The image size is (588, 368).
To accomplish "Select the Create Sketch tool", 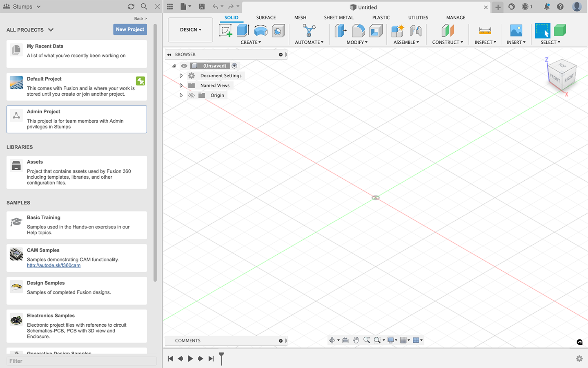I will click(x=226, y=31).
